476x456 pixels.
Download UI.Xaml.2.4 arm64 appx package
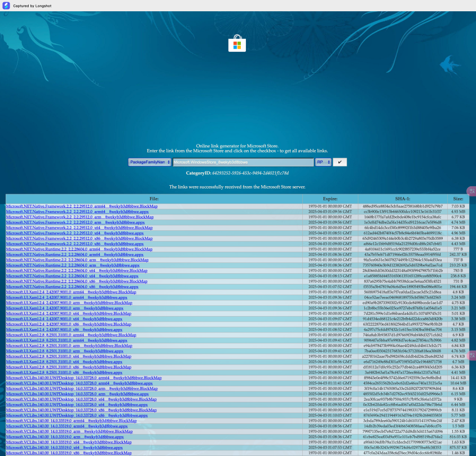[x=67, y=297]
